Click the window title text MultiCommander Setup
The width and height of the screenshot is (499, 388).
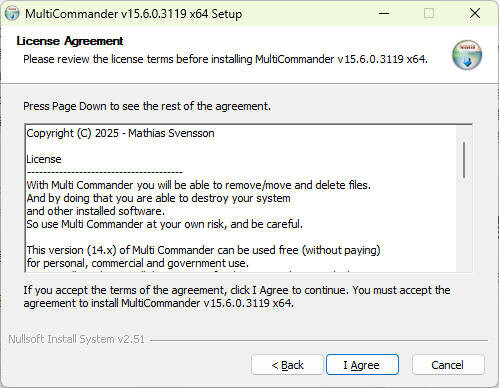coord(133,14)
